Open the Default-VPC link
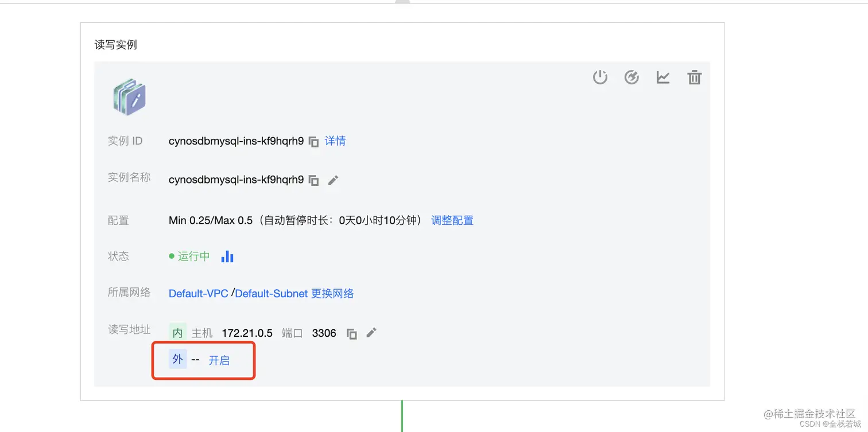This screenshot has height=432, width=868. point(198,293)
